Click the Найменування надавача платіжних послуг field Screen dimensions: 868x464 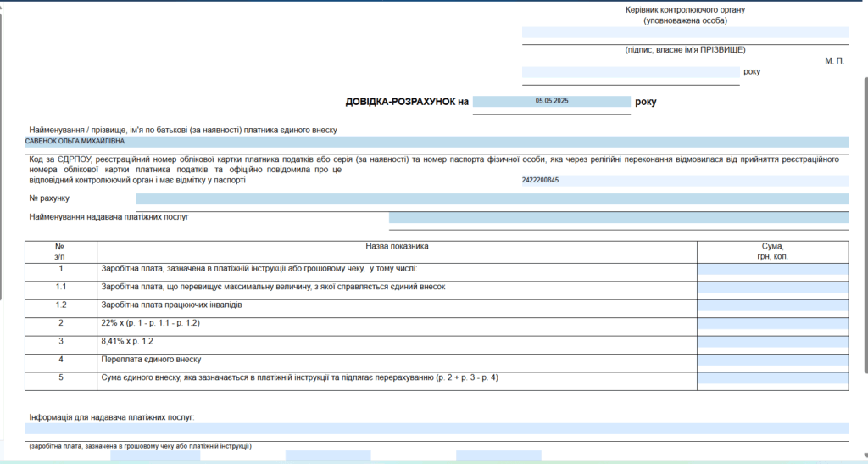coord(618,218)
